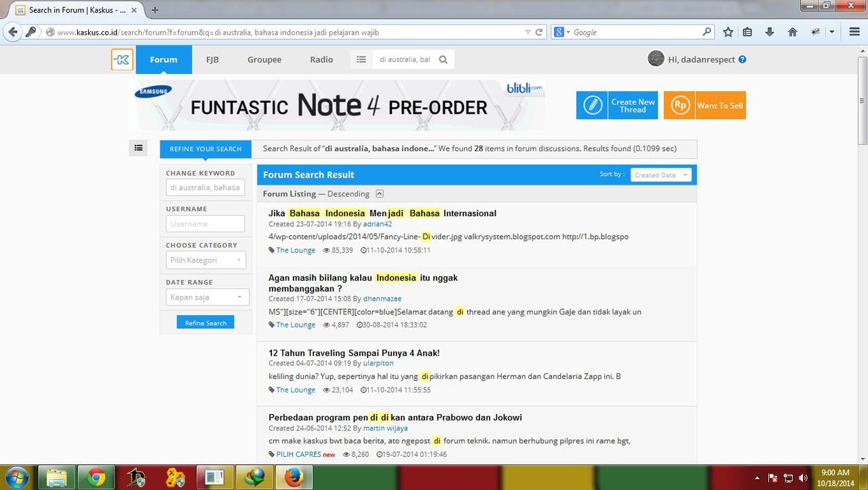Open the Pilih Kategori dropdown
The width and height of the screenshot is (868, 490).
pos(206,260)
